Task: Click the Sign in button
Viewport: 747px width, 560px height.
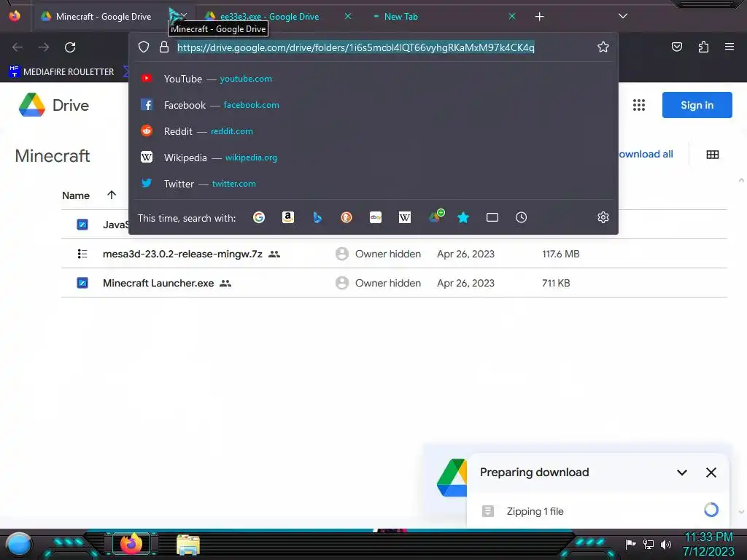Action: pyautogui.click(x=697, y=105)
